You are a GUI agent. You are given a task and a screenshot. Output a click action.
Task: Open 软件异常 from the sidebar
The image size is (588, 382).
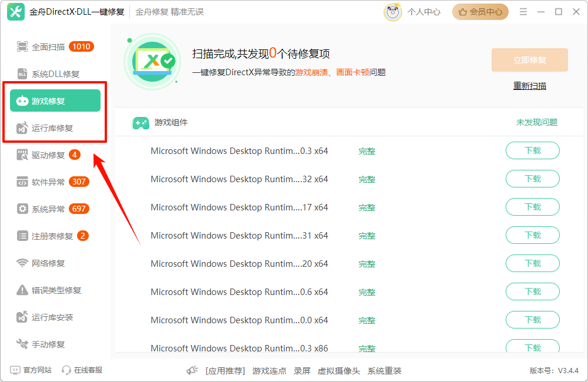[47, 182]
